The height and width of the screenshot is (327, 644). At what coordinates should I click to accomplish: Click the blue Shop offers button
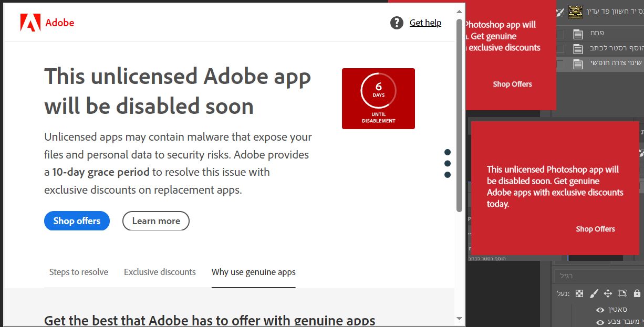tap(77, 221)
